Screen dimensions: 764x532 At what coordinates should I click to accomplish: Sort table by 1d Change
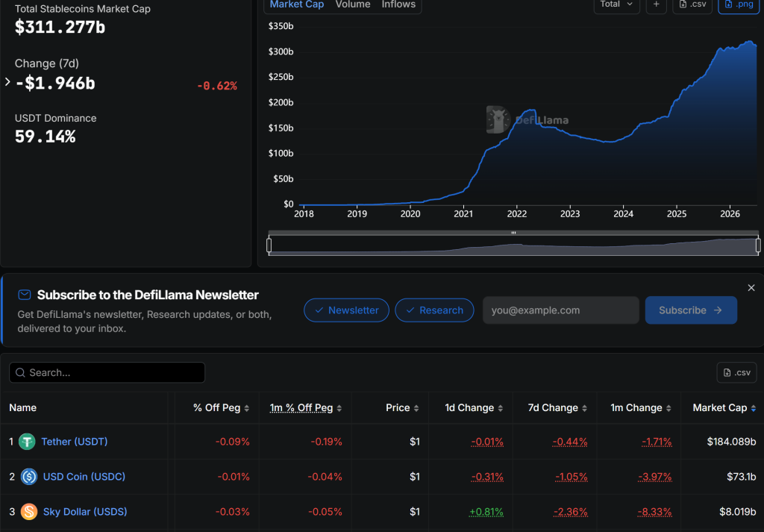coord(474,408)
